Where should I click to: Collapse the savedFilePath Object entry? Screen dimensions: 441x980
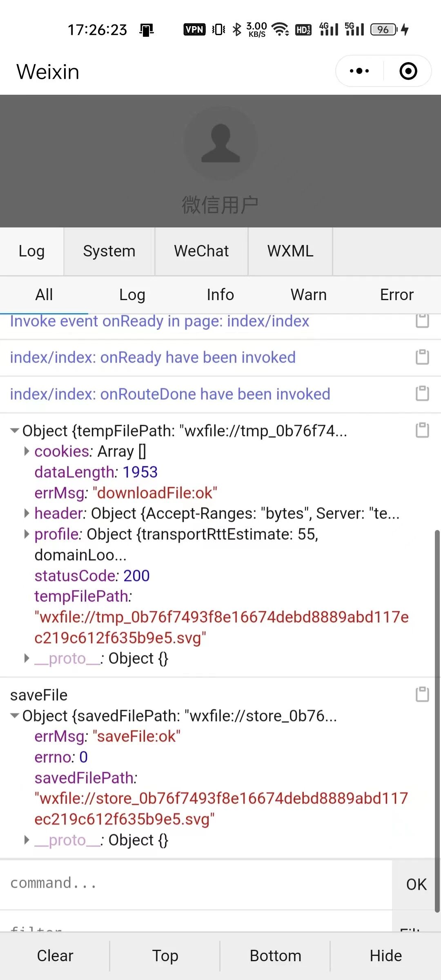click(x=15, y=715)
